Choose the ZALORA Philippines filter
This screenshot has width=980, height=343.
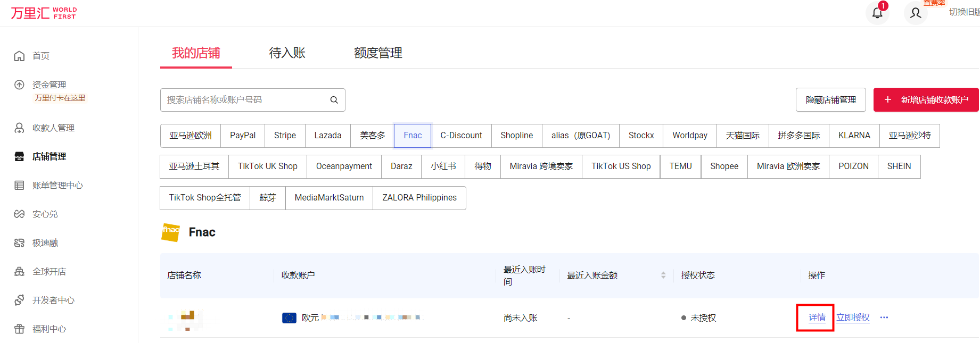pyautogui.click(x=419, y=198)
